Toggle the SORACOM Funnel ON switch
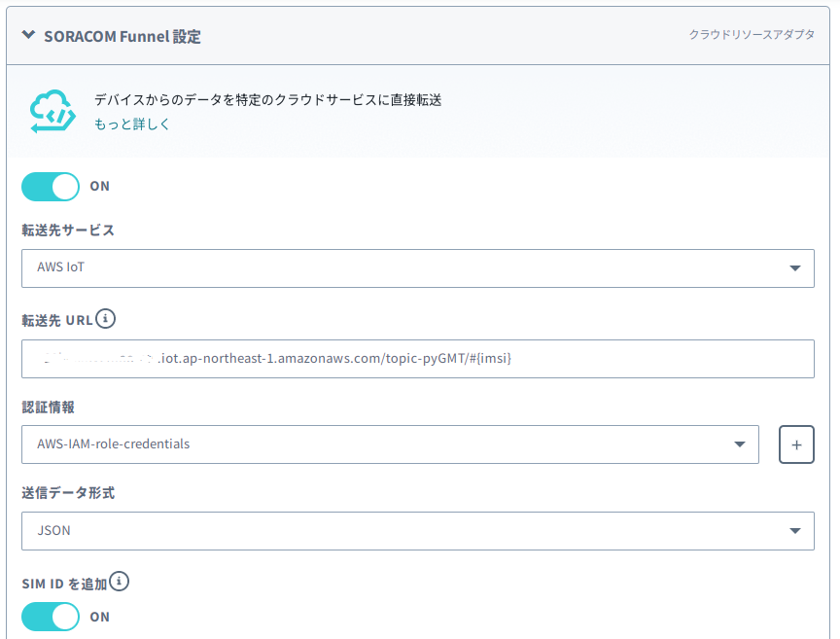Screen dimensions: 840x639 pyautogui.click(x=51, y=187)
